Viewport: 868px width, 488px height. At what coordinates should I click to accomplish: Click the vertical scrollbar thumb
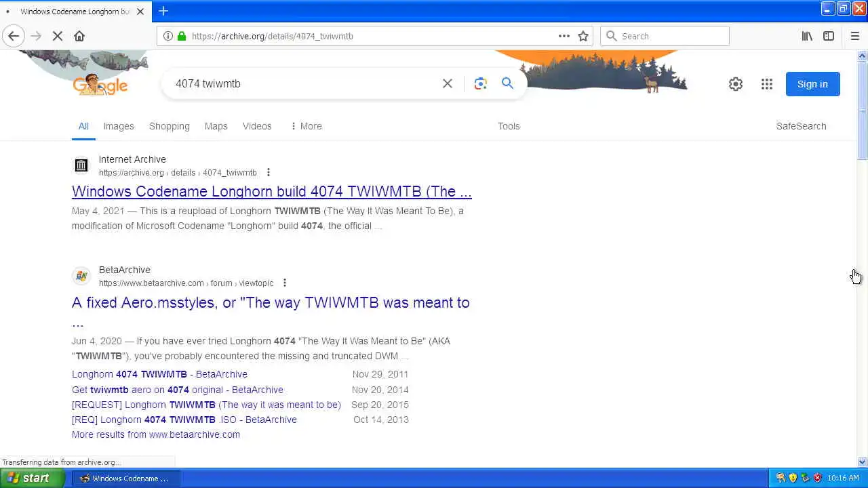[x=862, y=110]
